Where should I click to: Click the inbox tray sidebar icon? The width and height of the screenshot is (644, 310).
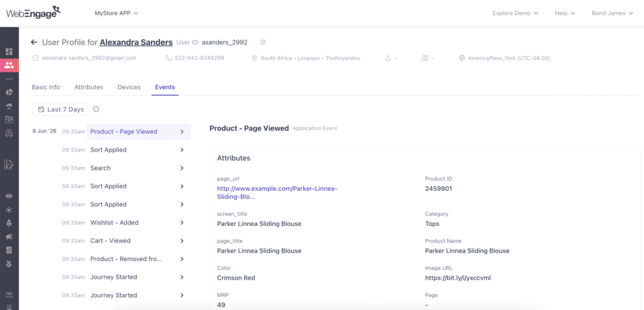[9, 295]
